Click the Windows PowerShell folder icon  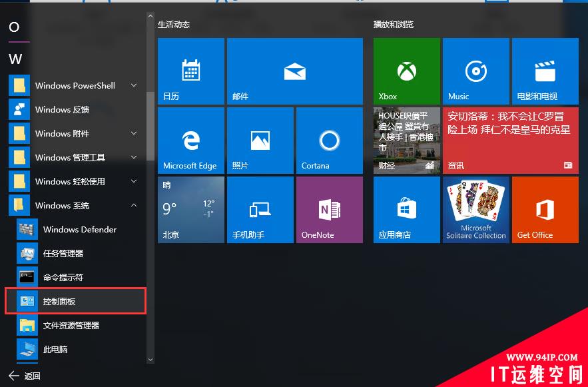19,85
